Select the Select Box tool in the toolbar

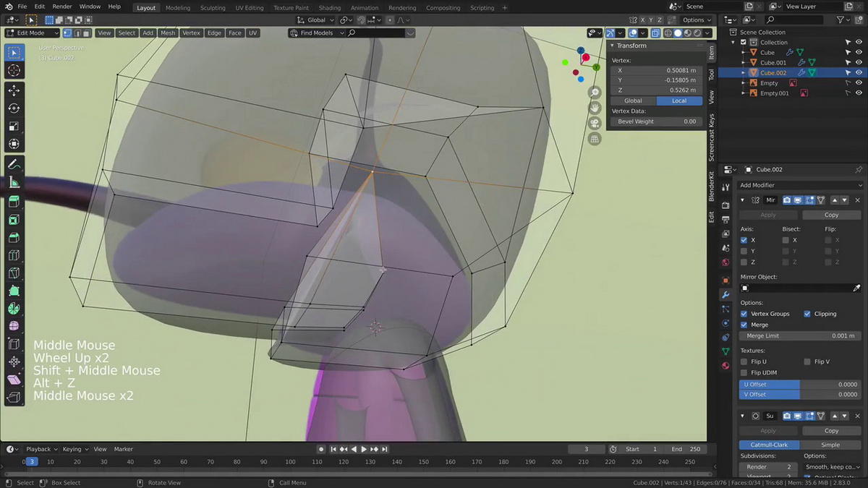(x=14, y=53)
